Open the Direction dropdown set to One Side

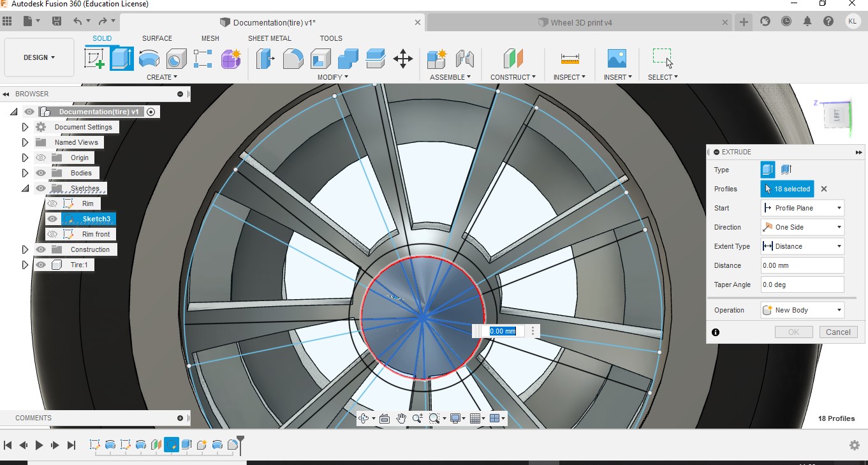[802, 227]
